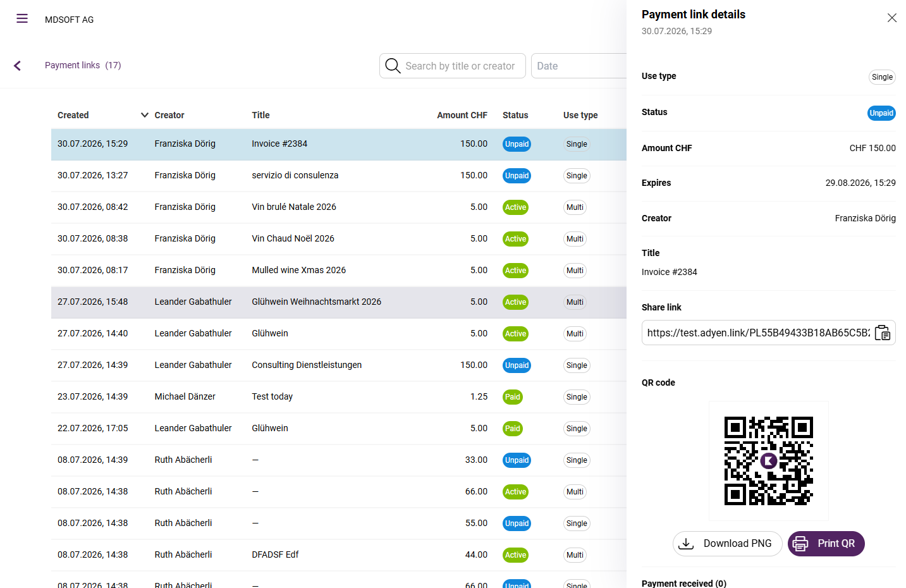This screenshot has width=906, height=588.
Task: Click the 22.07.2026, 17:05 created date
Action: coord(92,428)
